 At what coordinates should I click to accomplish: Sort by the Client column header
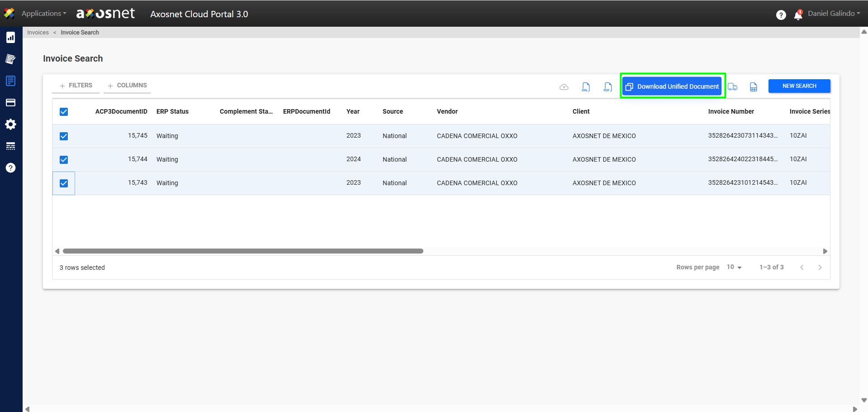(x=581, y=111)
